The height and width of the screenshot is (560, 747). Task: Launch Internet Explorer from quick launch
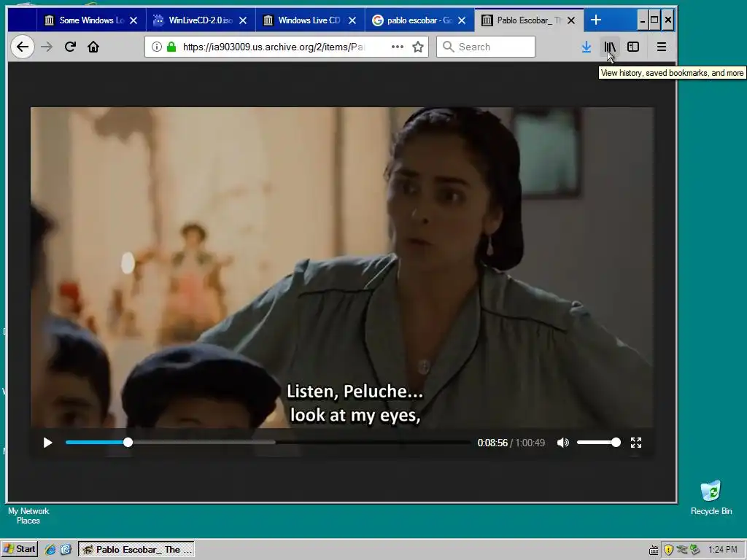click(50, 550)
